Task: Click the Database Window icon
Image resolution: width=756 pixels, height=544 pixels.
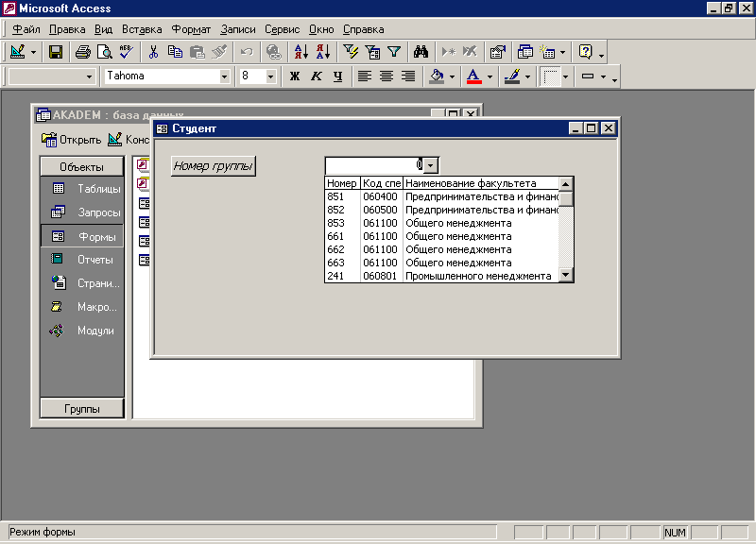Action: tap(525, 52)
